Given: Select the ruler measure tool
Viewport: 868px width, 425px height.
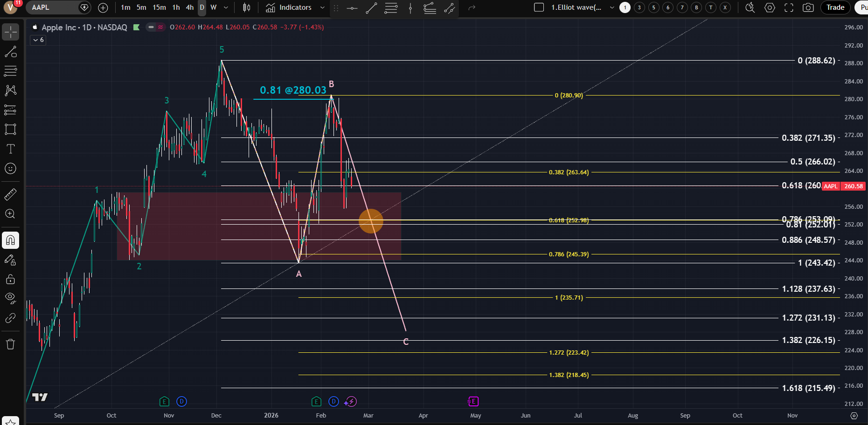Looking at the screenshot, I should [10, 194].
